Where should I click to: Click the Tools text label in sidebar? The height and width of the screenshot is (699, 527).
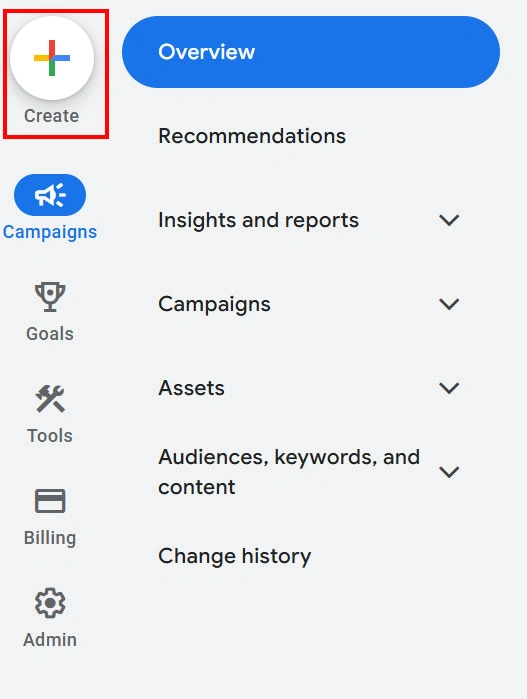click(x=50, y=436)
